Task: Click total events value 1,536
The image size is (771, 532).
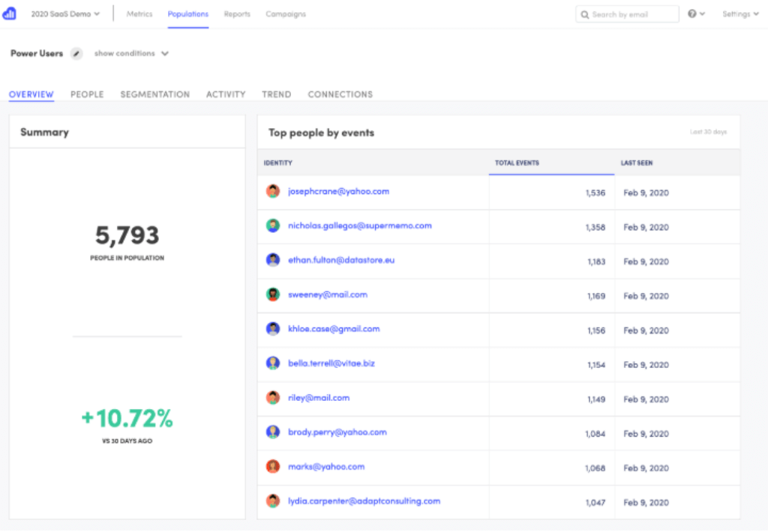Action: (595, 193)
